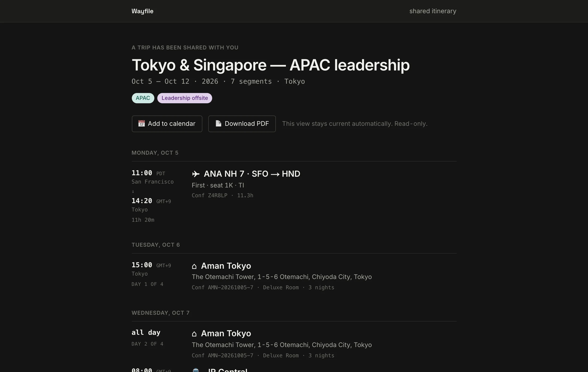Screen dimensions: 588x372
Task: Click the airplane icon beside ANA NH 7
Action: click(x=196, y=174)
